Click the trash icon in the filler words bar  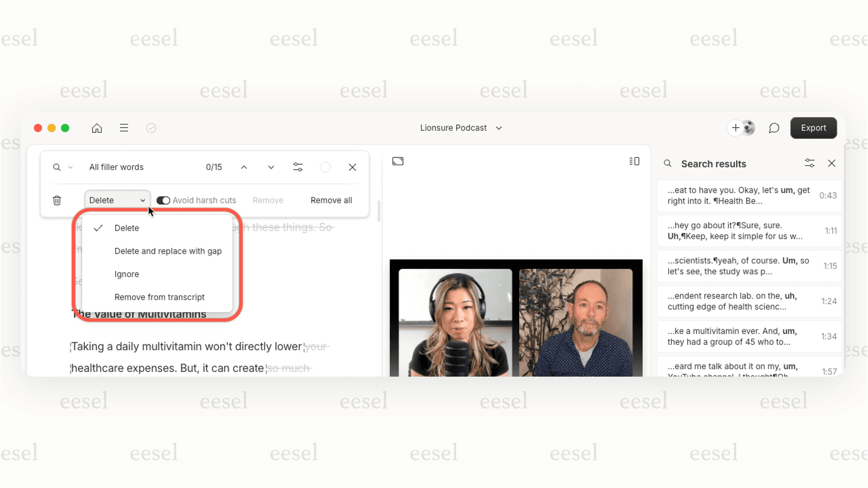coord(57,200)
